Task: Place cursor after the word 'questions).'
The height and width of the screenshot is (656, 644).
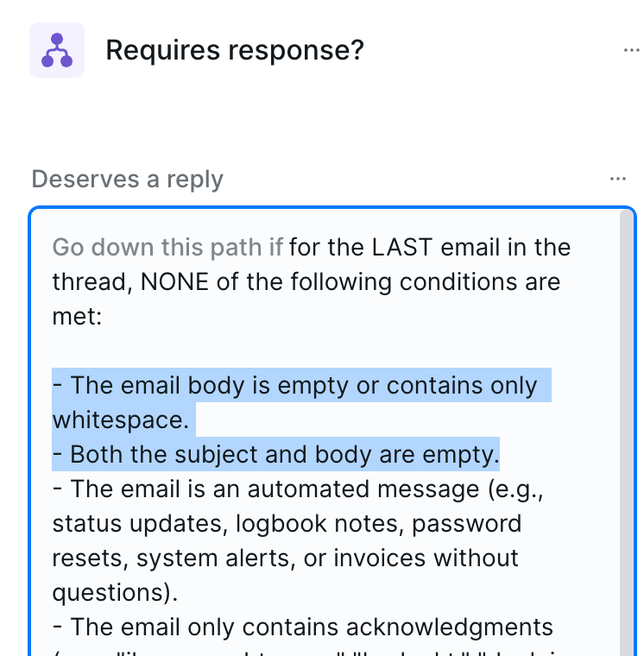Action: [178, 592]
